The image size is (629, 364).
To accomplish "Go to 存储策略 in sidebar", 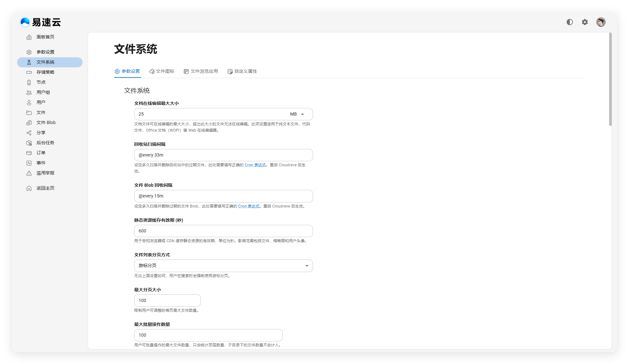I will 45,72.
